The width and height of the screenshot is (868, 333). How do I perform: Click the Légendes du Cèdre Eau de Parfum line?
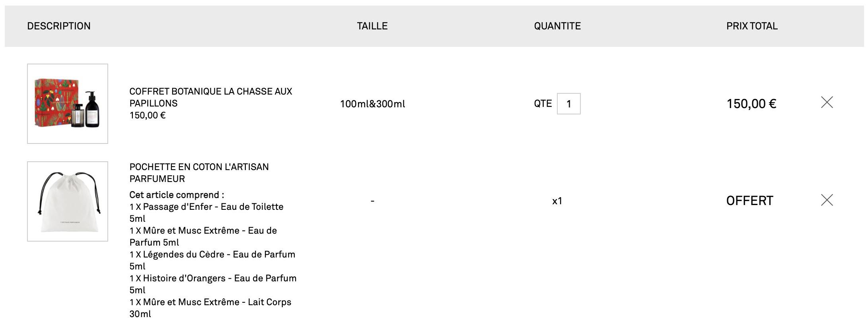(212, 255)
